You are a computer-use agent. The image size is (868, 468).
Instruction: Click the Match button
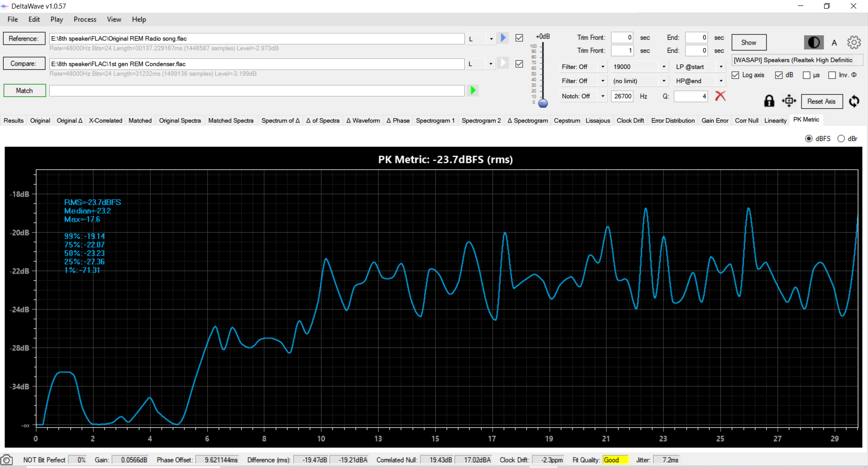[x=24, y=91]
